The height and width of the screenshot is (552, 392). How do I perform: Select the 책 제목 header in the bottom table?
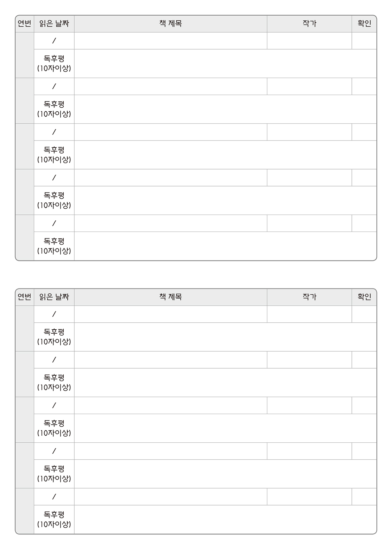(x=171, y=297)
